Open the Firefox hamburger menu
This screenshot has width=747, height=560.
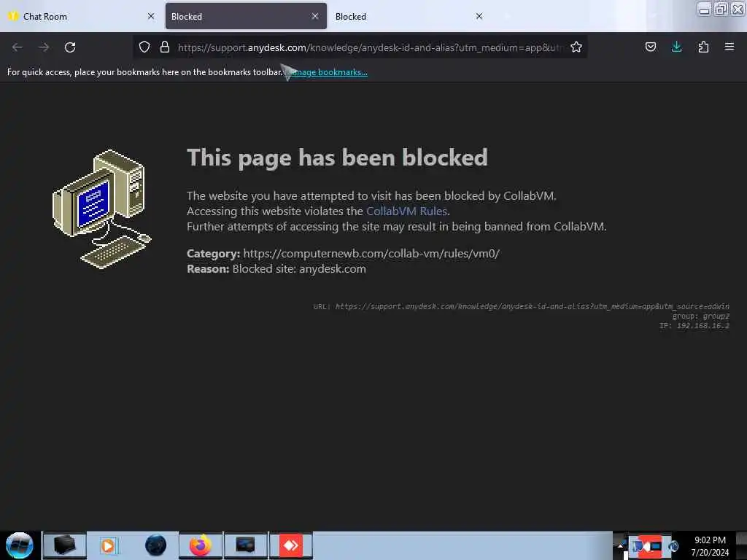[x=729, y=47]
